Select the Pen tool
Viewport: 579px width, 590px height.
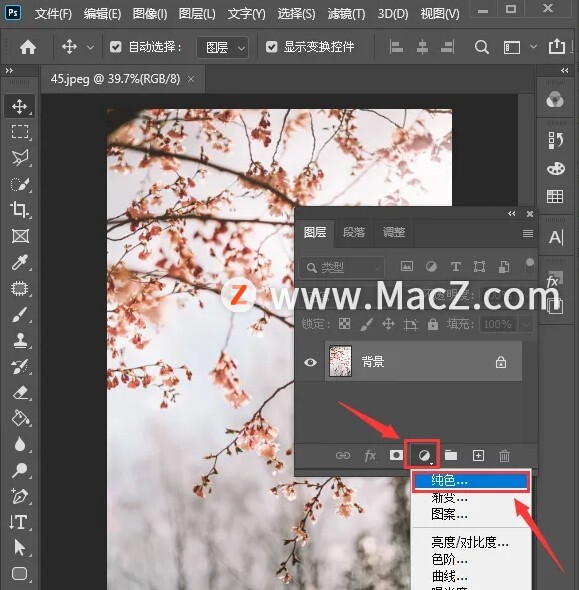pos(19,496)
